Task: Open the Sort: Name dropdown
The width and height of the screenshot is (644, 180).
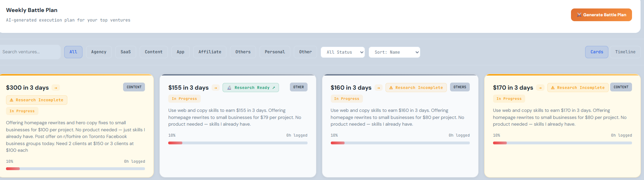Action: [x=394, y=52]
